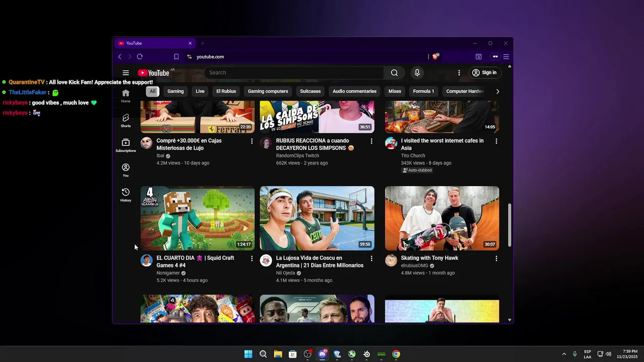Open options for worst internet cafes video
Viewport: 644px width, 362px height.
(x=496, y=142)
